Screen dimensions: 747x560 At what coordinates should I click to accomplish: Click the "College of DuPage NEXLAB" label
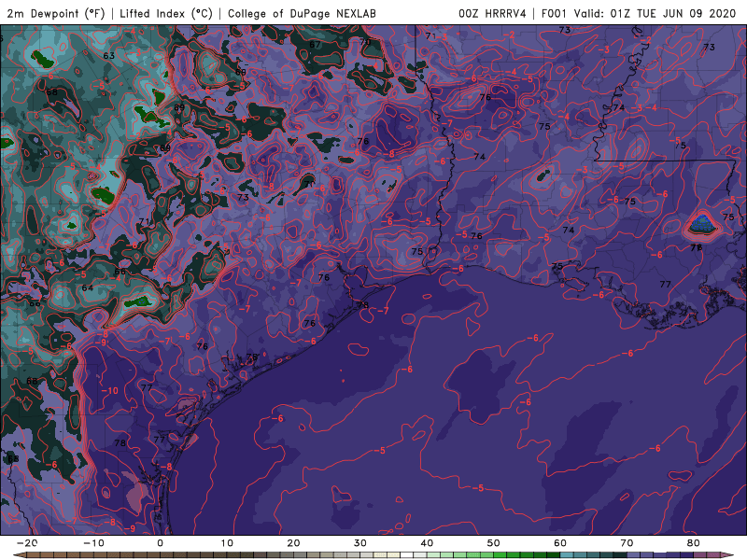302,13
